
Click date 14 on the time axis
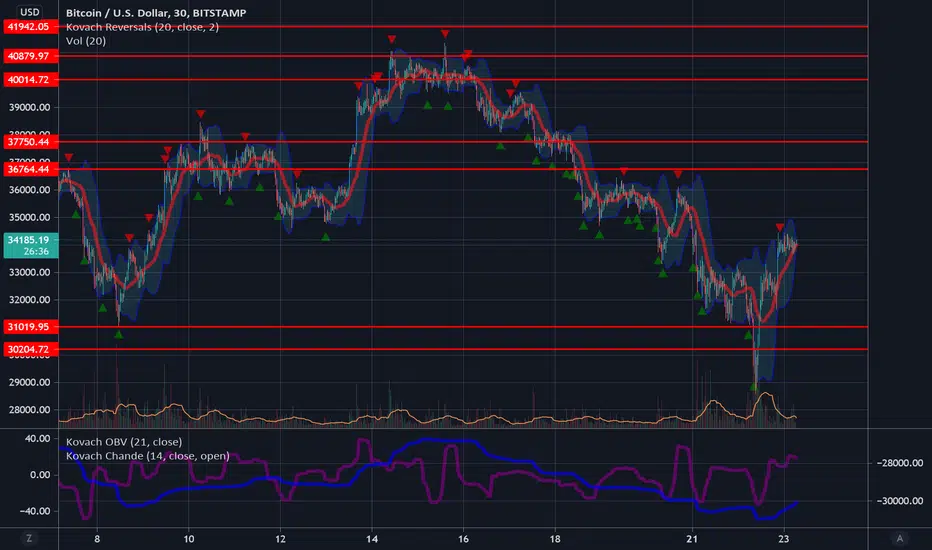coord(371,539)
